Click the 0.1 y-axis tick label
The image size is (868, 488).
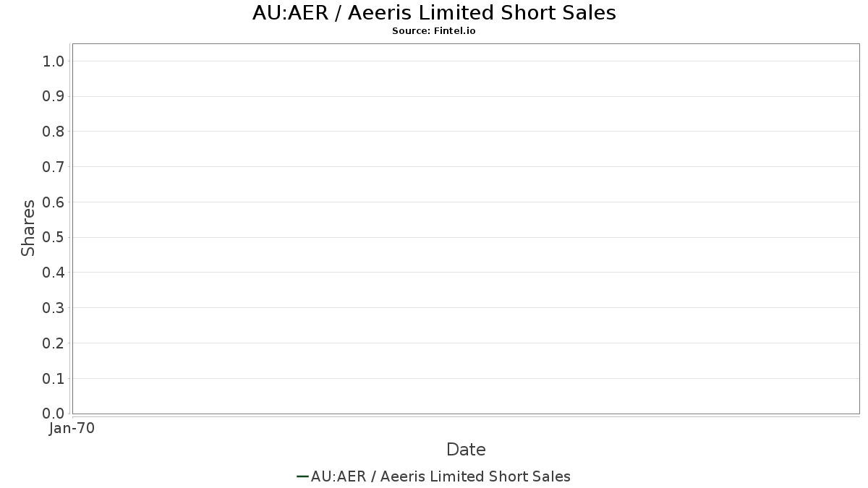pos(54,379)
